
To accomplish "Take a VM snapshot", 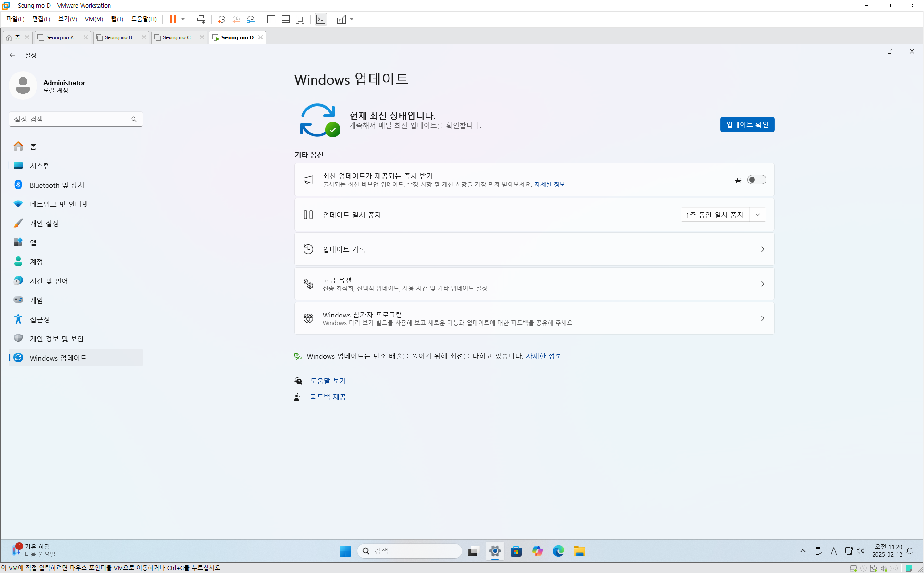I will [x=221, y=19].
